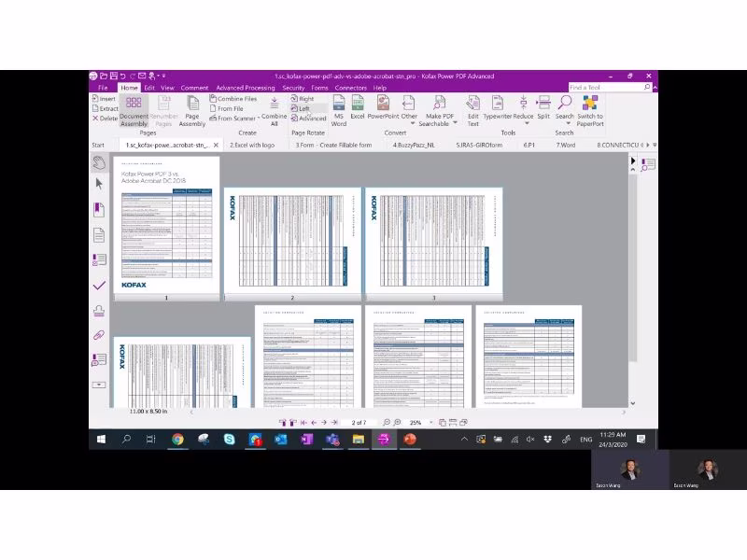This screenshot has height=560, width=747.
Task: Rotate page Left
Action: click(300, 108)
